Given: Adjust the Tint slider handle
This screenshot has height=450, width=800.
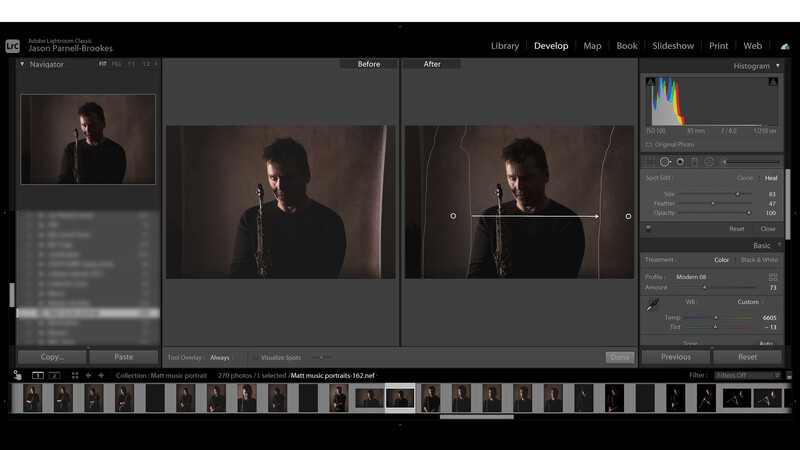Looking at the screenshot, I should tap(715, 327).
